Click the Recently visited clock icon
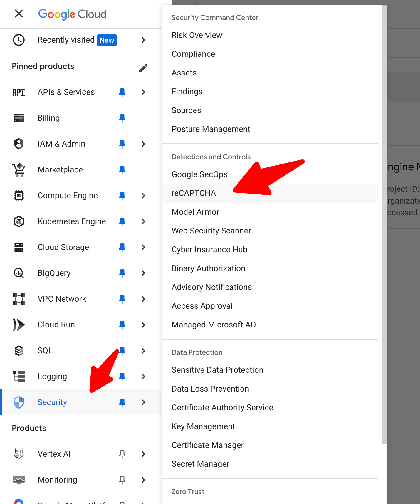This screenshot has height=504, width=420. [19, 40]
